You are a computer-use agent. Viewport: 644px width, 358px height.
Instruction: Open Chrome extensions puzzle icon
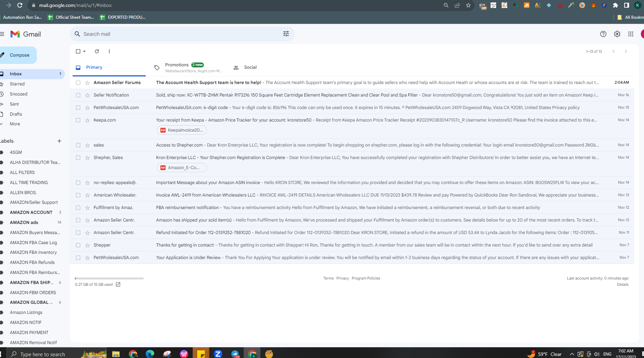pyautogui.click(x=616, y=5)
